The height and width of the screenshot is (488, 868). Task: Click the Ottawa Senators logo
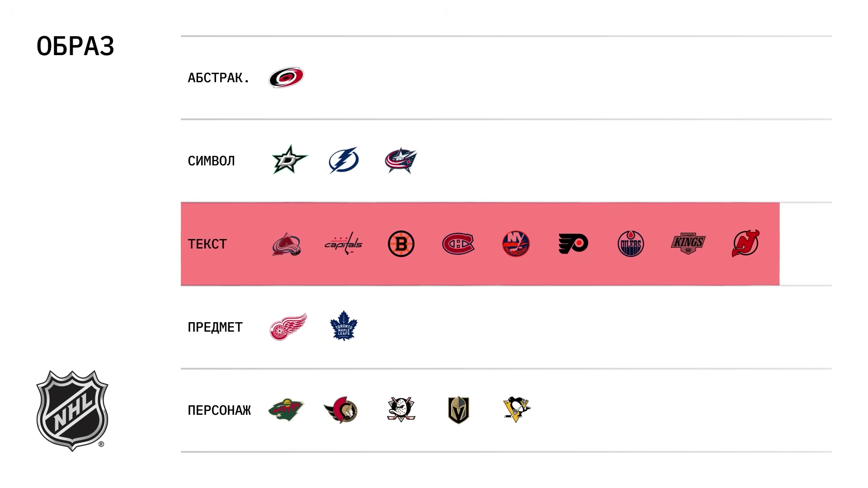pos(341,410)
